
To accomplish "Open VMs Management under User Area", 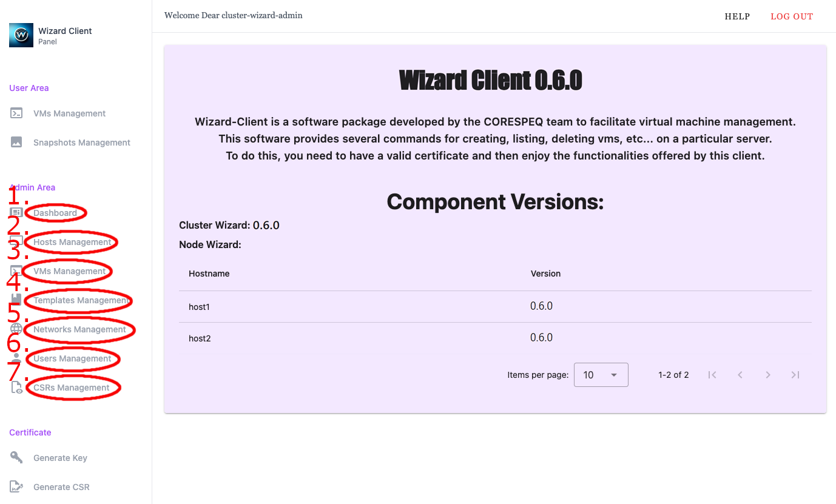I will coord(69,113).
